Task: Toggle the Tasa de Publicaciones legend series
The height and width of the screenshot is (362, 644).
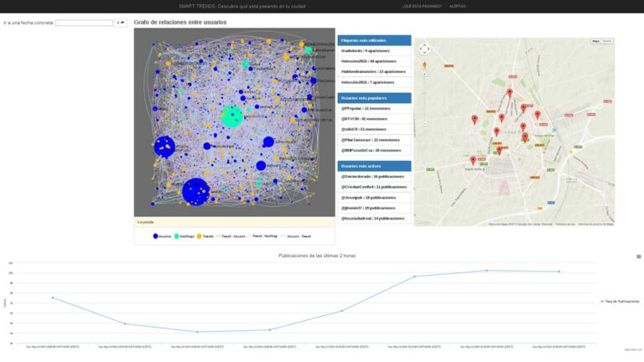Action: (x=621, y=302)
